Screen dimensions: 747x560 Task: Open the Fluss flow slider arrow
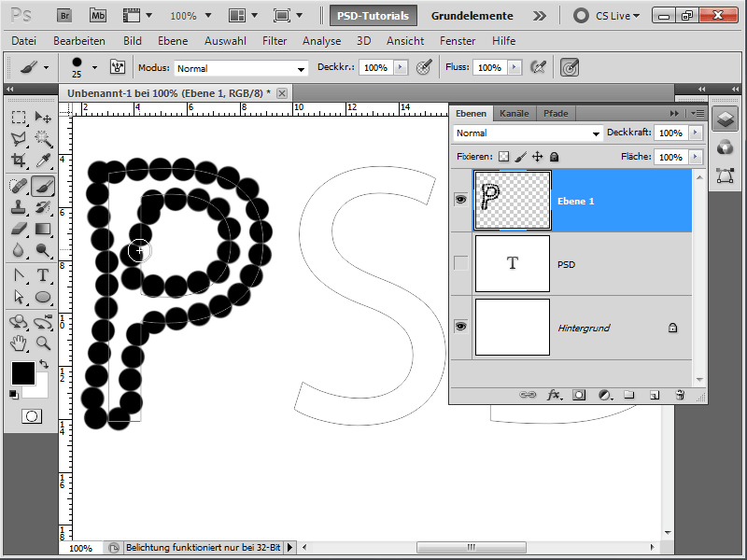(514, 67)
